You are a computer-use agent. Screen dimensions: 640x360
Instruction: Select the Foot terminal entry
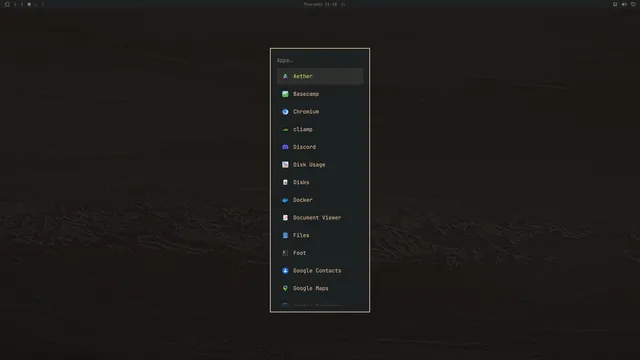pyautogui.click(x=320, y=253)
